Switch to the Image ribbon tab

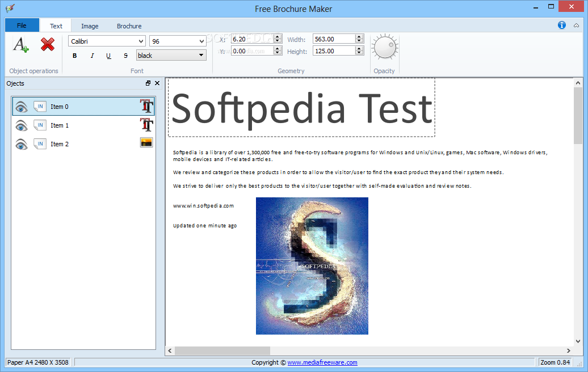point(90,26)
